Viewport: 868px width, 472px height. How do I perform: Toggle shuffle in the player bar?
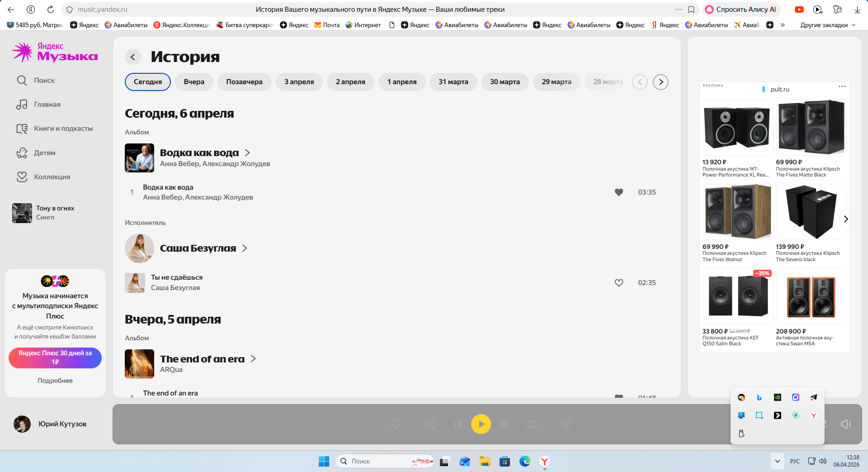click(x=430, y=424)
